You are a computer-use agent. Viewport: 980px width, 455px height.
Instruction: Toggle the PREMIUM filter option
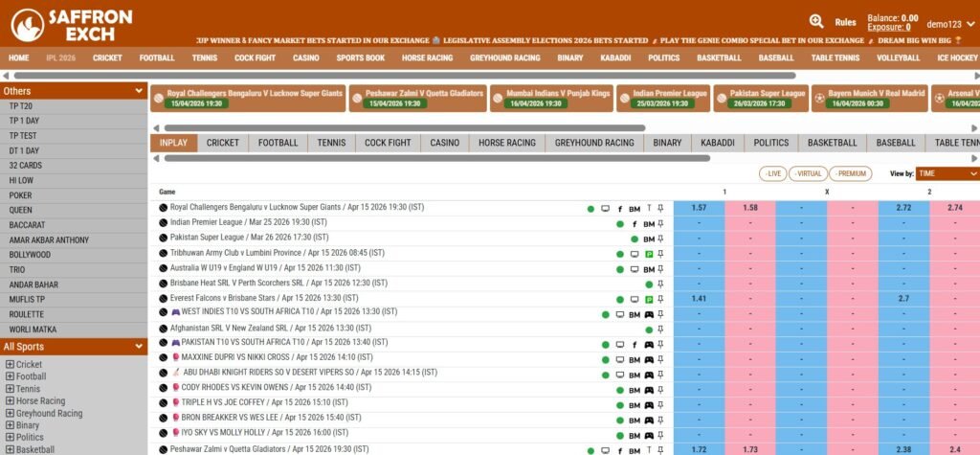851,173
